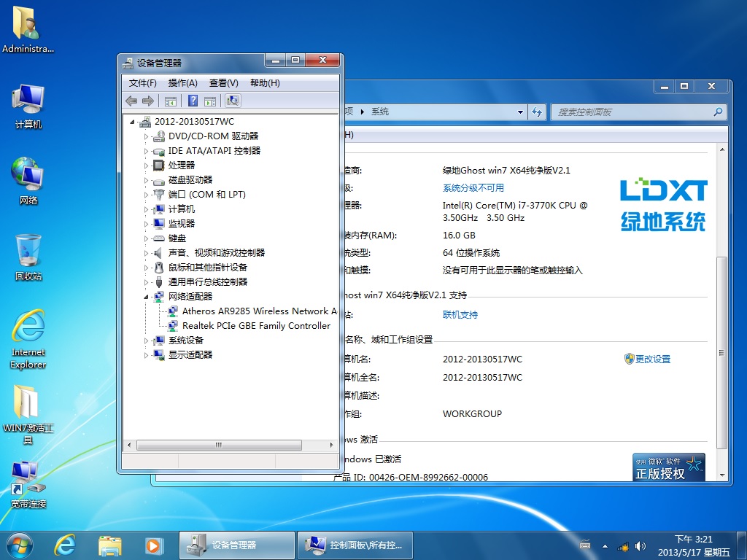Expand the 端口 (COM 和 LPT) node
Viewport: 747px width, 560px height.
click(146, 195)
